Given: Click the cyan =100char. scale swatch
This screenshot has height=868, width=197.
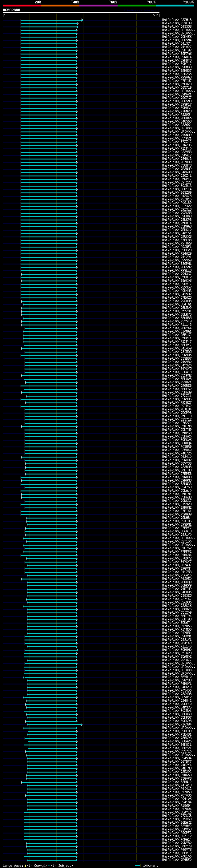Looking at the screenshot, I should pos(137,866).
